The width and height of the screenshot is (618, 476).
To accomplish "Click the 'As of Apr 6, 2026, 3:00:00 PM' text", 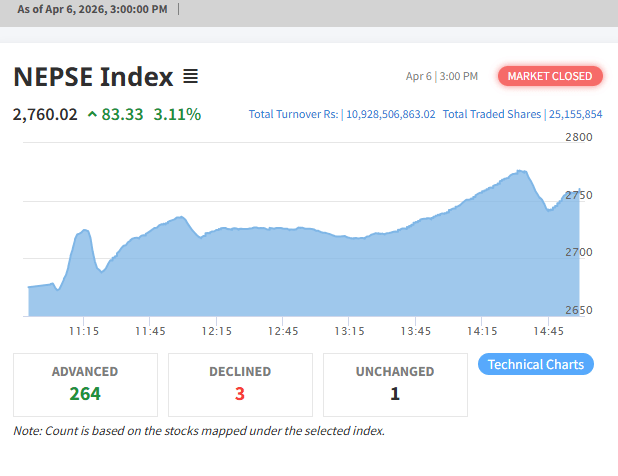I will coord(92,9).
